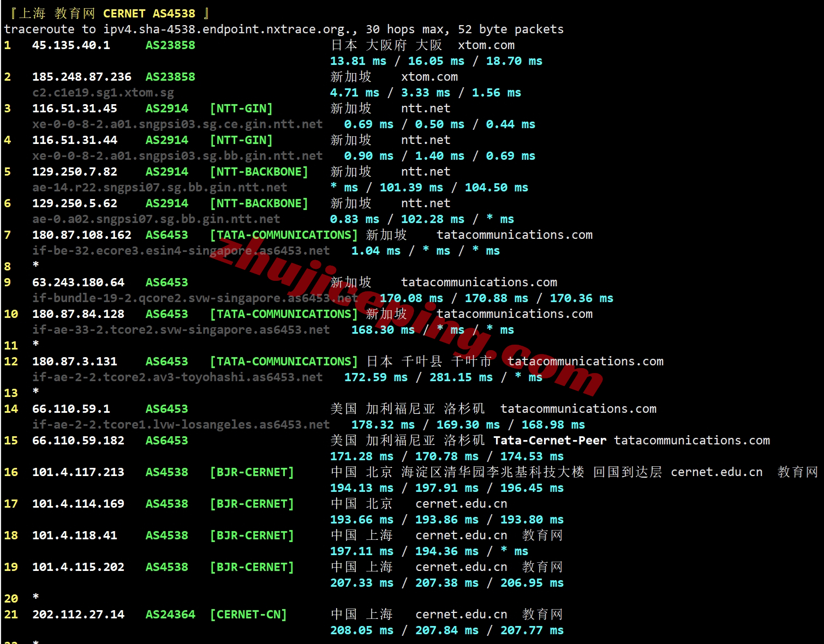
Task: Click location 日本 大阪府 大阪 on hop 1
Action: coord(386,45)
